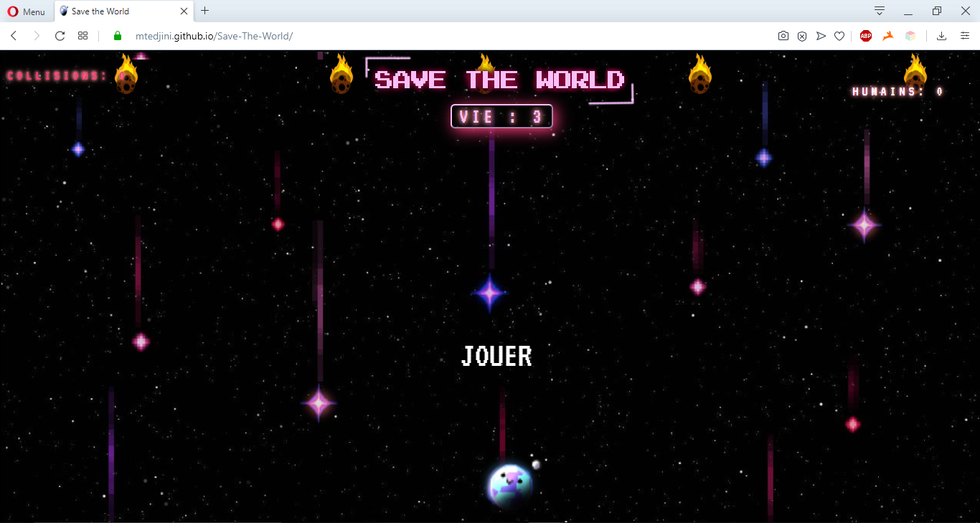Open a new tab with plus button

(x=205, y=11)
